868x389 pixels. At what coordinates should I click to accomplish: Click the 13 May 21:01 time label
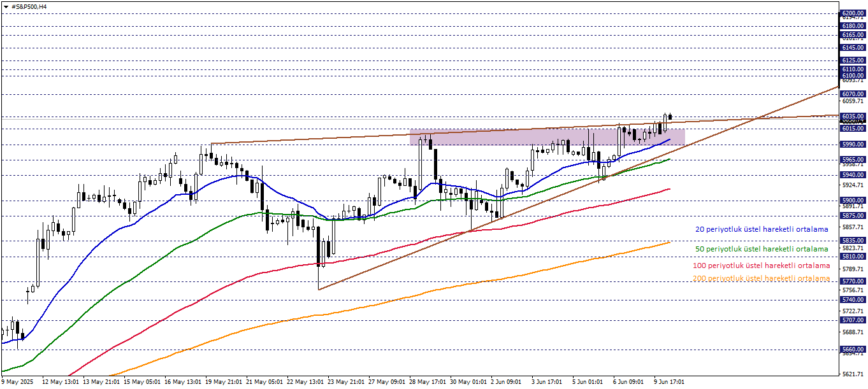[101, 383]
